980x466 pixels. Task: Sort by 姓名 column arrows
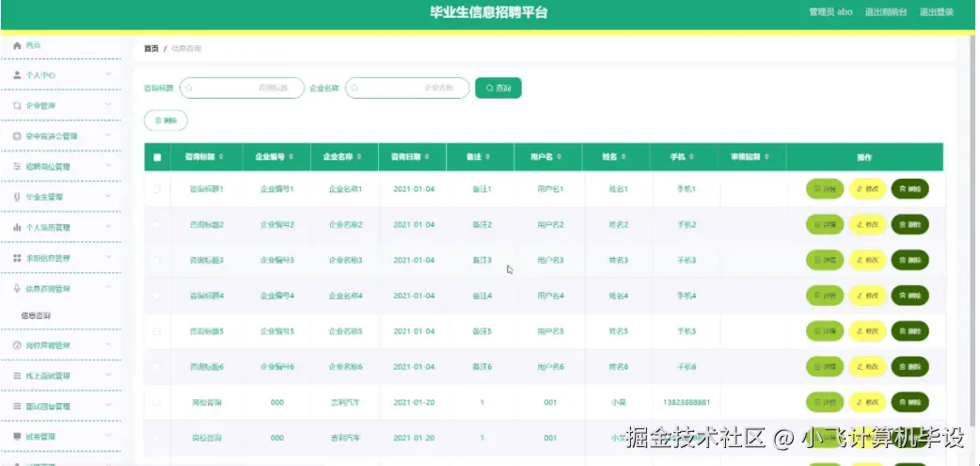click(x=624, y=157)
